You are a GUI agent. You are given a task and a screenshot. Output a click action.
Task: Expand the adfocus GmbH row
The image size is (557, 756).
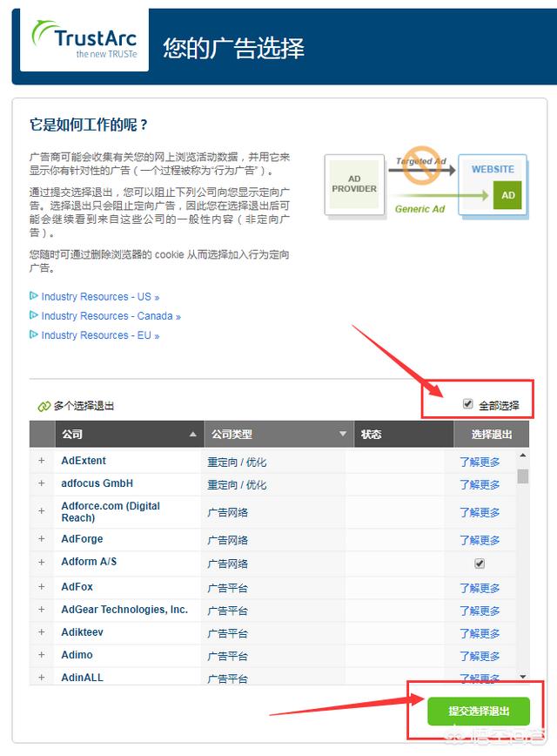pos(41,483)
